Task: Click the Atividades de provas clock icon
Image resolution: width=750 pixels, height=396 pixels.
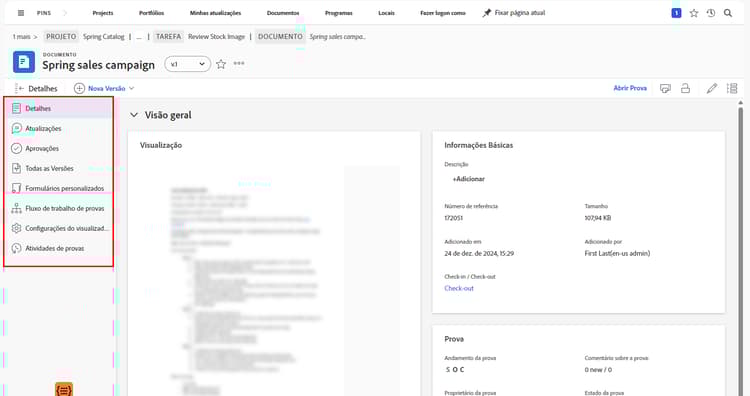Action: pyautogui.click(x=16, y=248)
